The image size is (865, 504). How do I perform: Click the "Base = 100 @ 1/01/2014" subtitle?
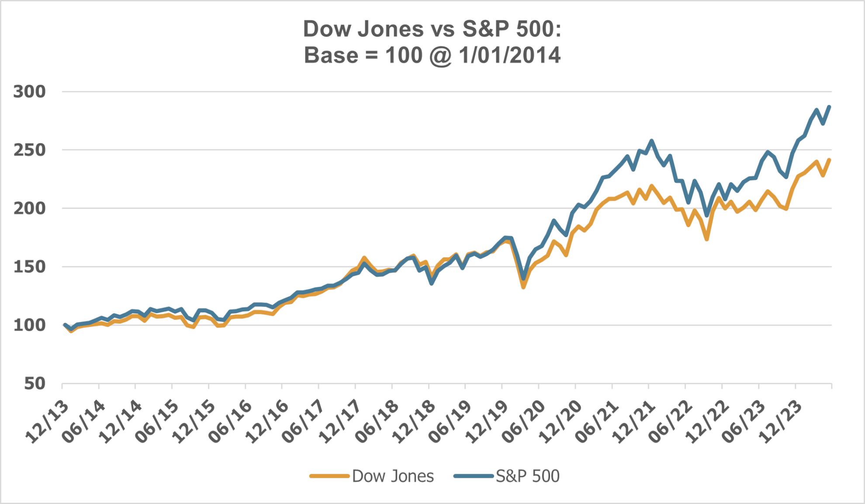pyautogui.click(x=432, y=55)
